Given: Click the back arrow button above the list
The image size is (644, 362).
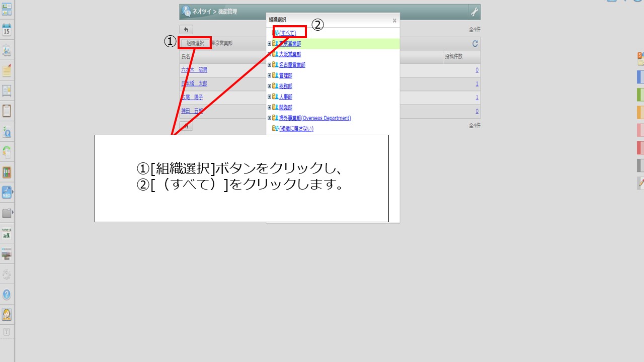Looking at the screenshot, I should click(186, 30).
